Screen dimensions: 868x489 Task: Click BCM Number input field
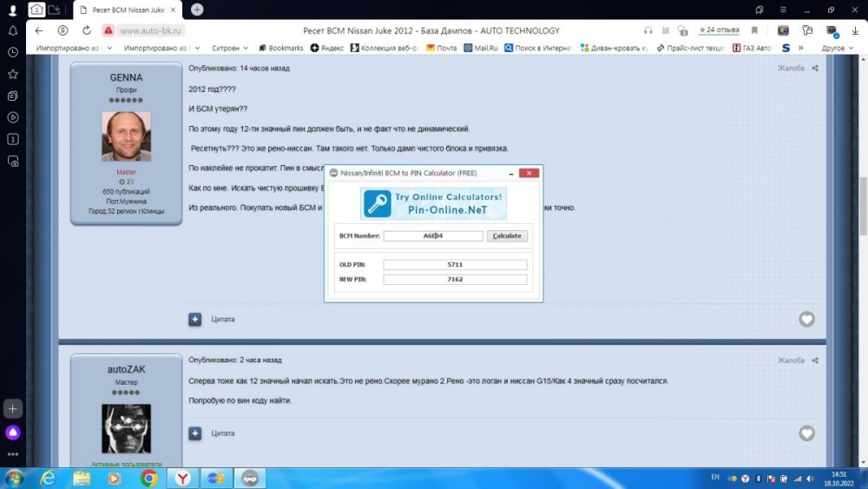point(433,236)
